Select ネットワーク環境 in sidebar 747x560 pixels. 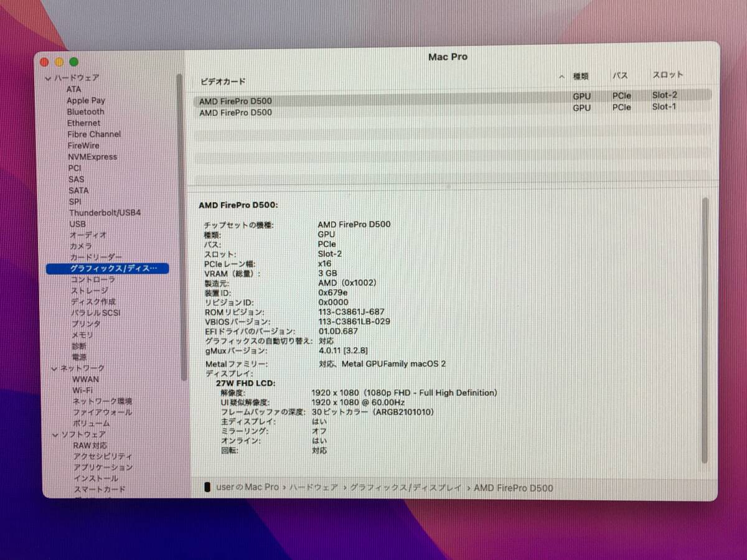pos(103,401)
